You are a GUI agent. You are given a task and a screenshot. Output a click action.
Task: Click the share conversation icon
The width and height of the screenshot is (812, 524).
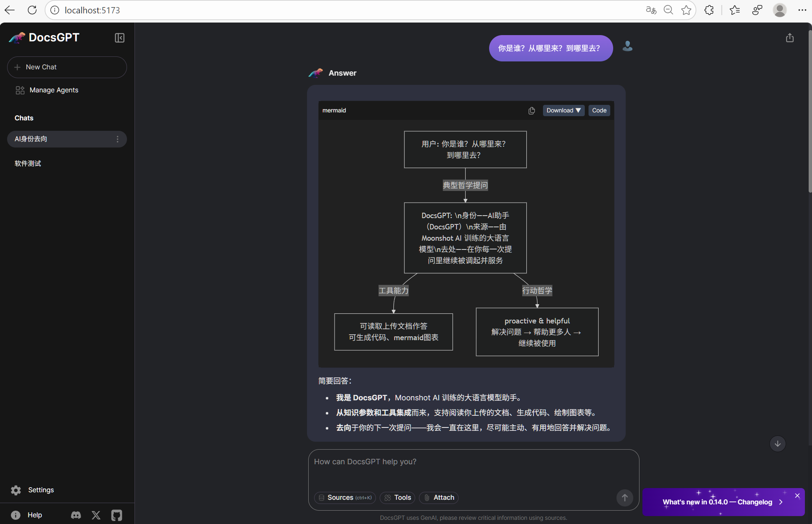pyautogui.click(x=789, y=38)
